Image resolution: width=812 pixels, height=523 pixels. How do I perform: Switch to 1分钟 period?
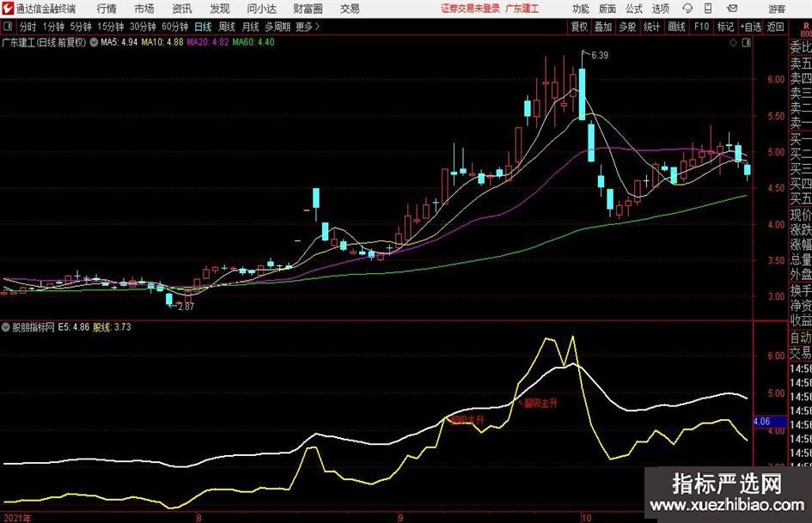click(x=52, y=27)
